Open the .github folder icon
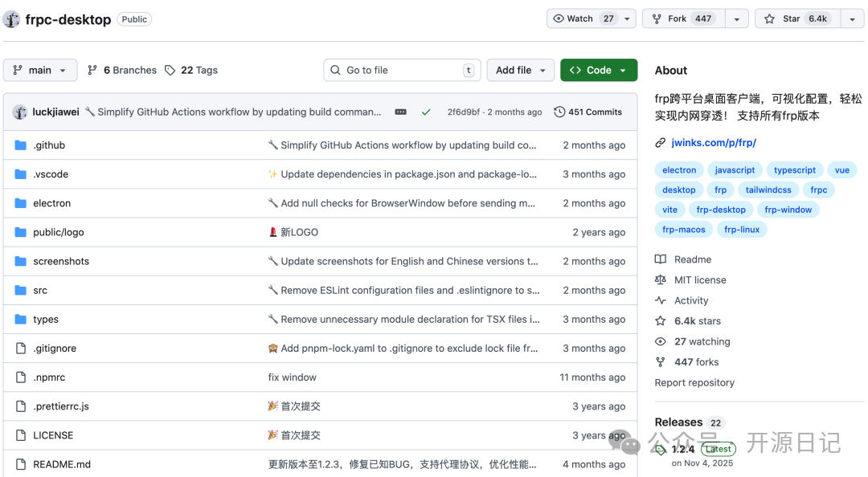 coord(21,145)
